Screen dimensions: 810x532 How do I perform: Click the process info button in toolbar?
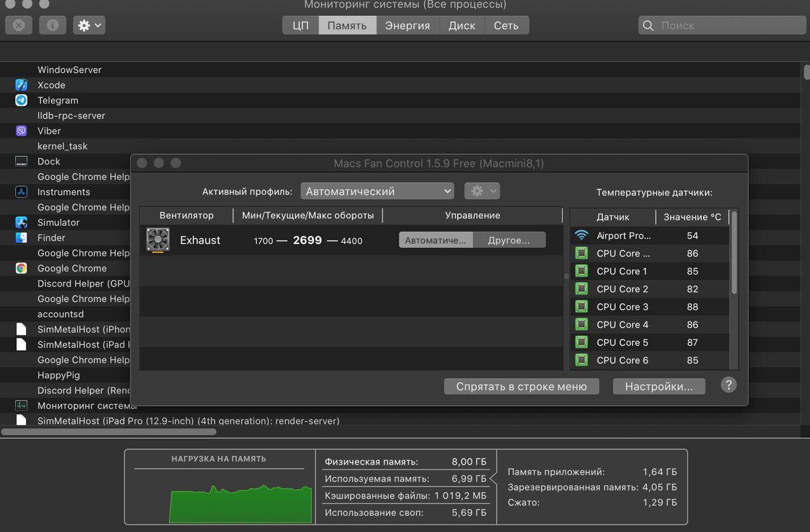coord(53,25)
